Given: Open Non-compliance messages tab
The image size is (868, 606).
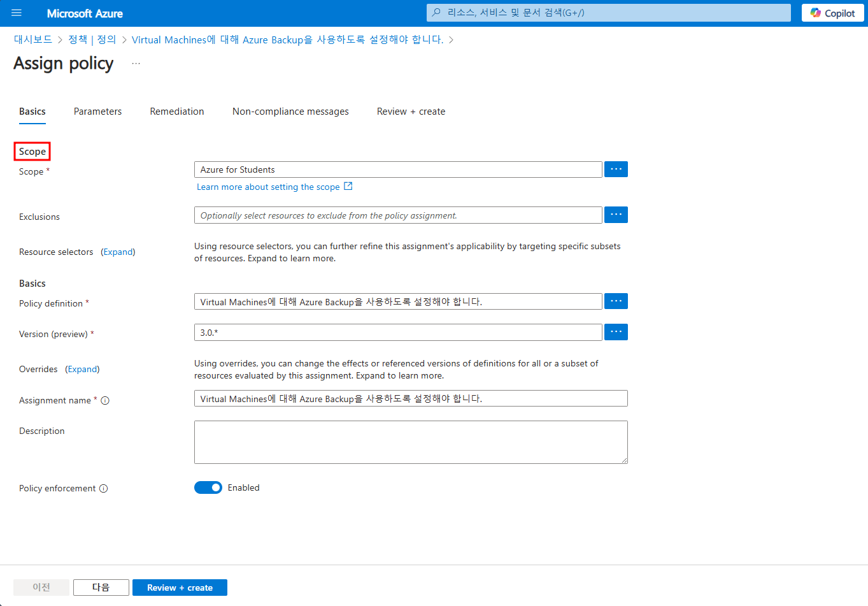Looking at the screenshot, I should coord(290,112).
